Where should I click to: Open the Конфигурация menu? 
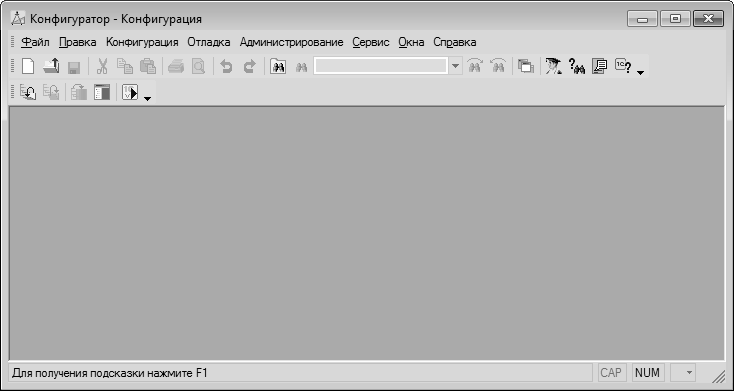coord(142,42)
